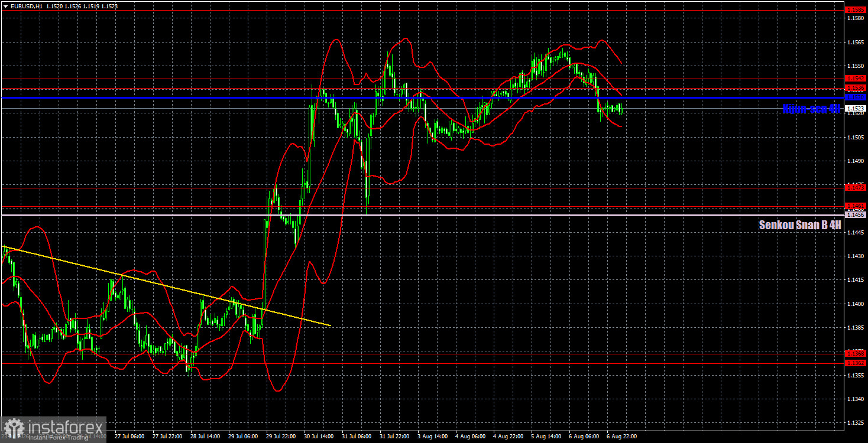Click the 1.1385 price scale label

[856, 327]
